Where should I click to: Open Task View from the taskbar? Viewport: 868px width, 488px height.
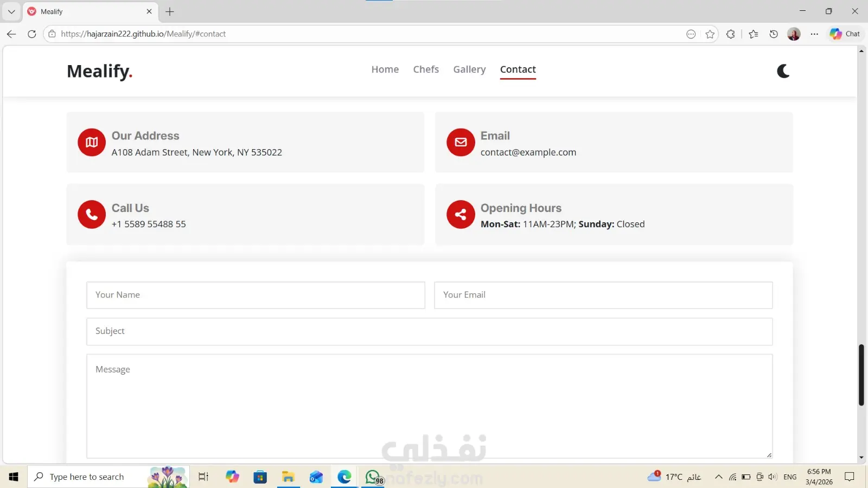click(x=203, y=477)
